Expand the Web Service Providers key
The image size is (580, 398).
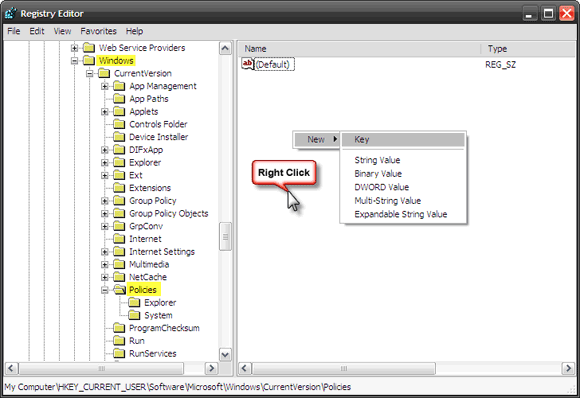point(74,48)
